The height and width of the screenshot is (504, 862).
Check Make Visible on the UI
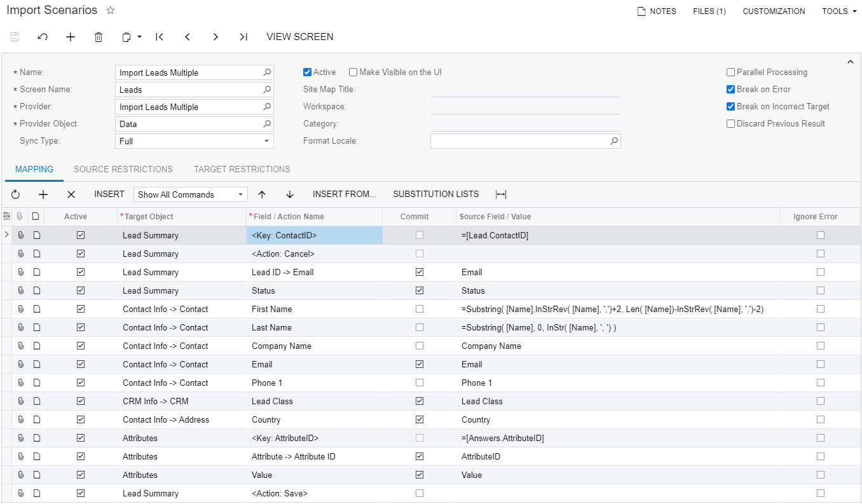click(353, 72)
